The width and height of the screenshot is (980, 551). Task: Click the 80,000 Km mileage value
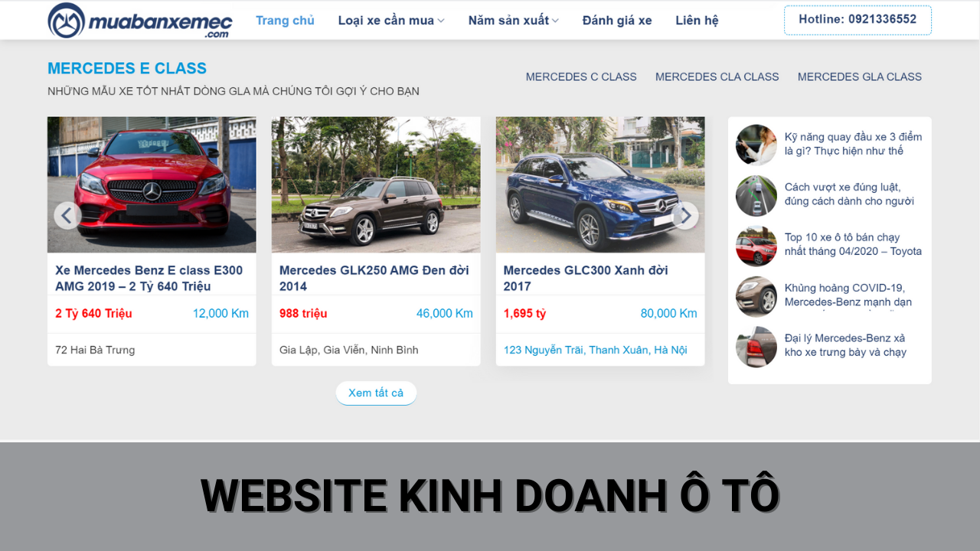(669, 313)
